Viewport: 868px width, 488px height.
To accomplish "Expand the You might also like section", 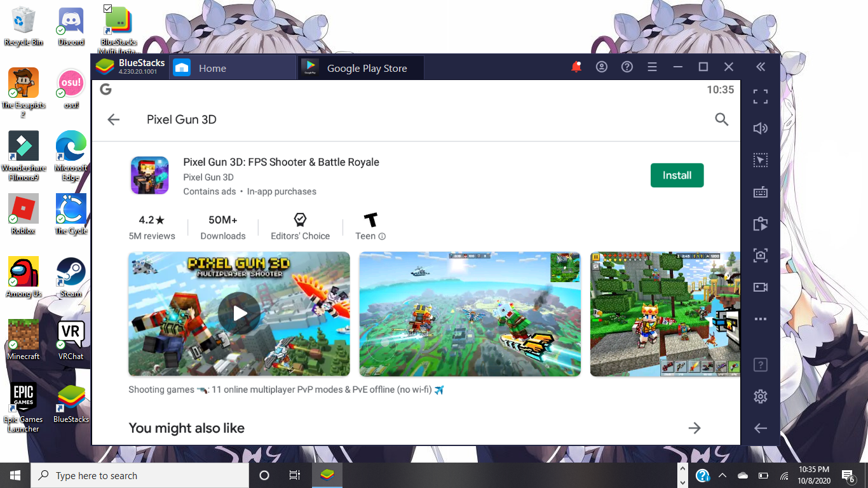I will 695,428.
